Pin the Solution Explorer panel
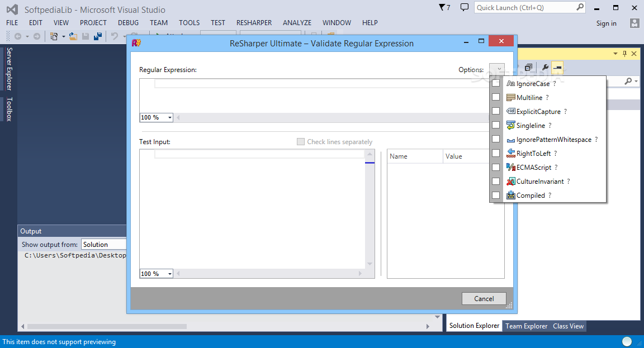644x348 pixels. click(x=624, y=54)
